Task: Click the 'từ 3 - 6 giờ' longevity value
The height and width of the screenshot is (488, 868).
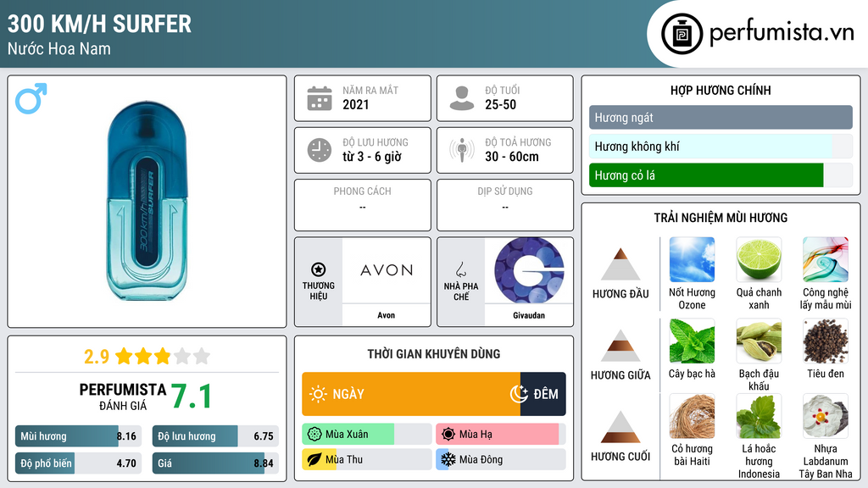Action: point(372,157)
